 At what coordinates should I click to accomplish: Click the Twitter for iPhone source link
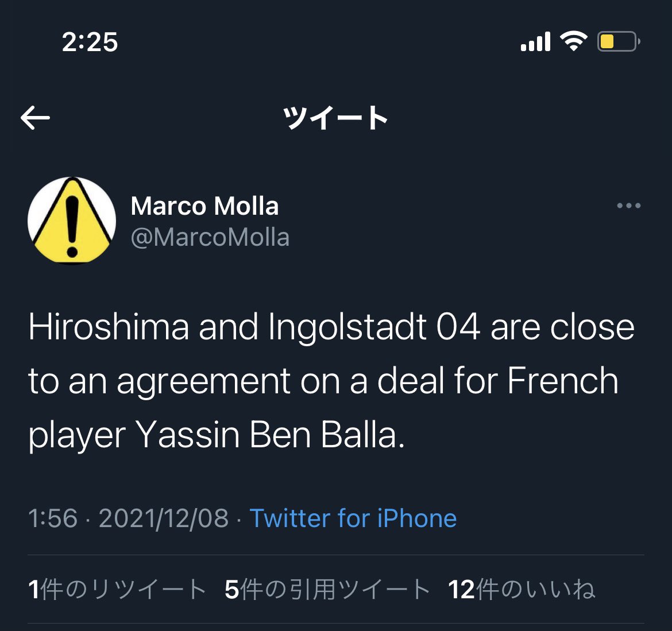[x=353, y=518]
